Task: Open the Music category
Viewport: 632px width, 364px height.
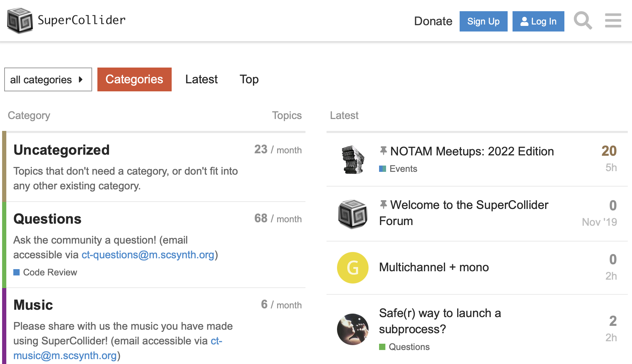Action: (x=33, y=305)
